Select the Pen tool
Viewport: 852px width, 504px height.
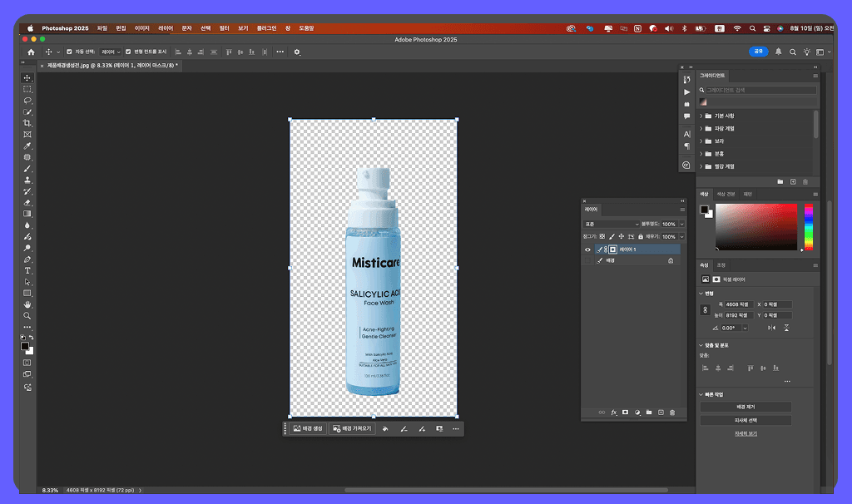click(27, 259)
